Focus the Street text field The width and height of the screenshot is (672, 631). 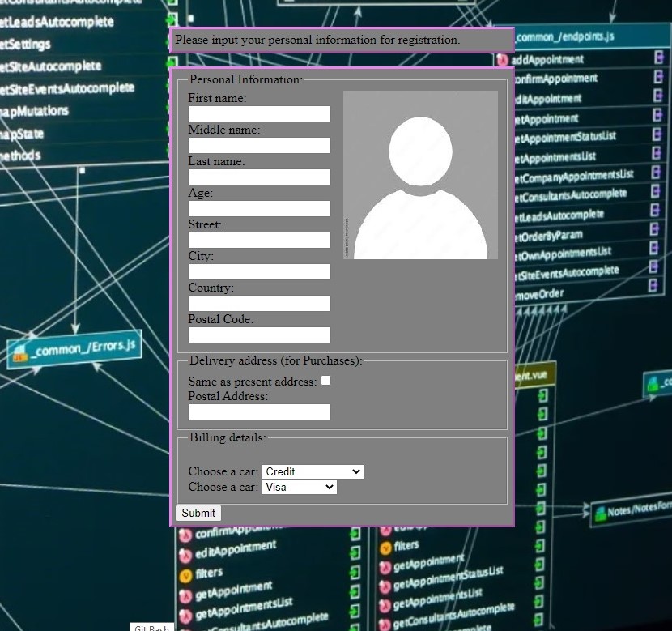point(259,241)
